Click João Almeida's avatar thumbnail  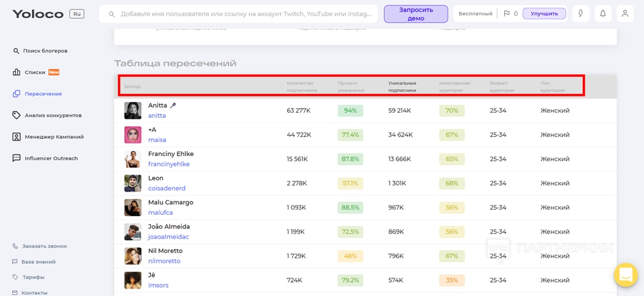click(x=133, y=232)
